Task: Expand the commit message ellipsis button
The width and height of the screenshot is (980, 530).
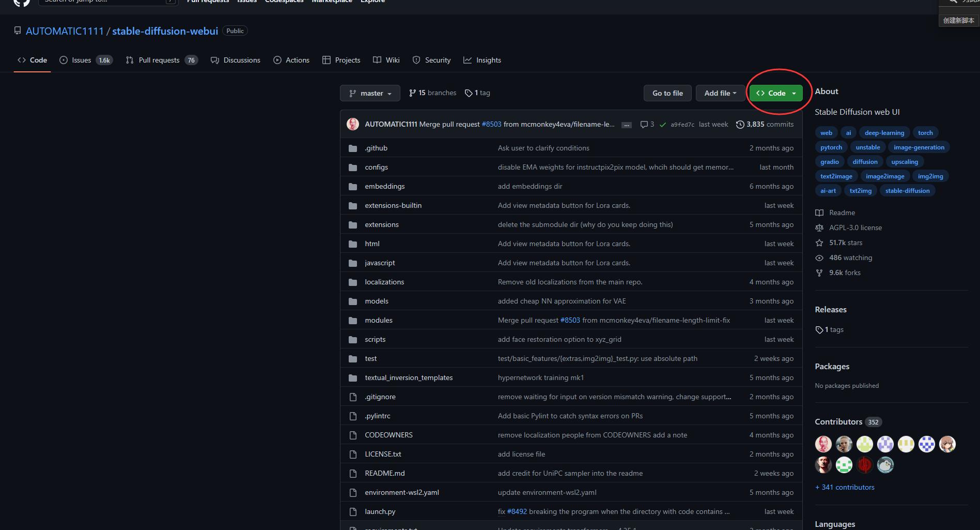Action: click(x=627, y=125)
